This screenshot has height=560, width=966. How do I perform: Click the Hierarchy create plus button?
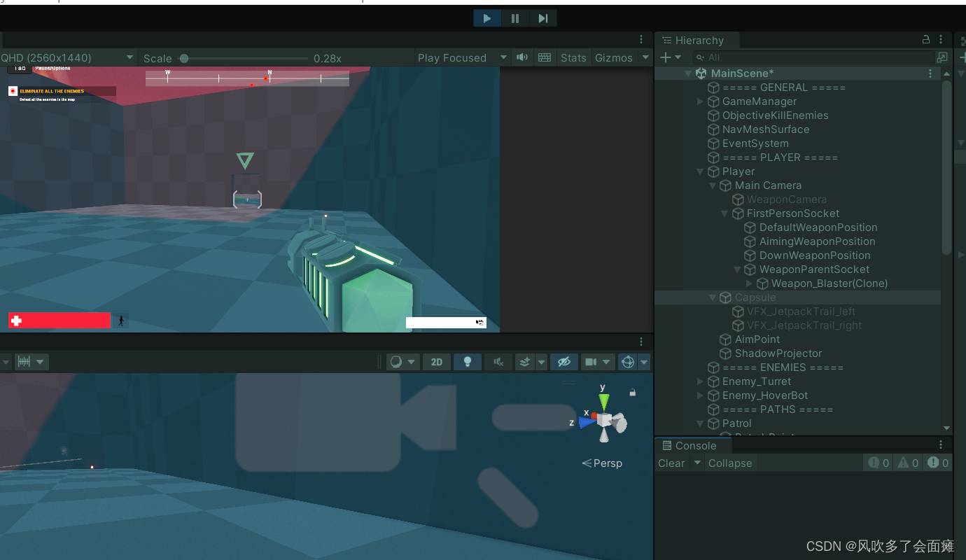(666, 57)
